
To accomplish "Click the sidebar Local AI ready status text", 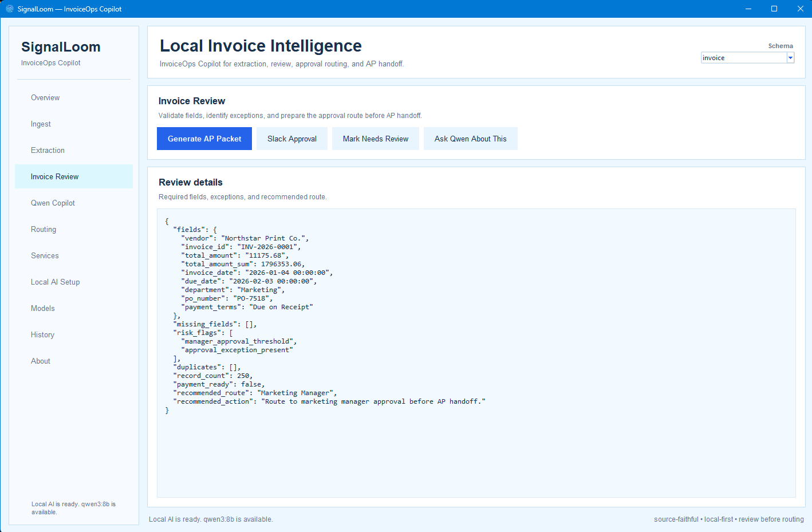I will coord(73,508).
